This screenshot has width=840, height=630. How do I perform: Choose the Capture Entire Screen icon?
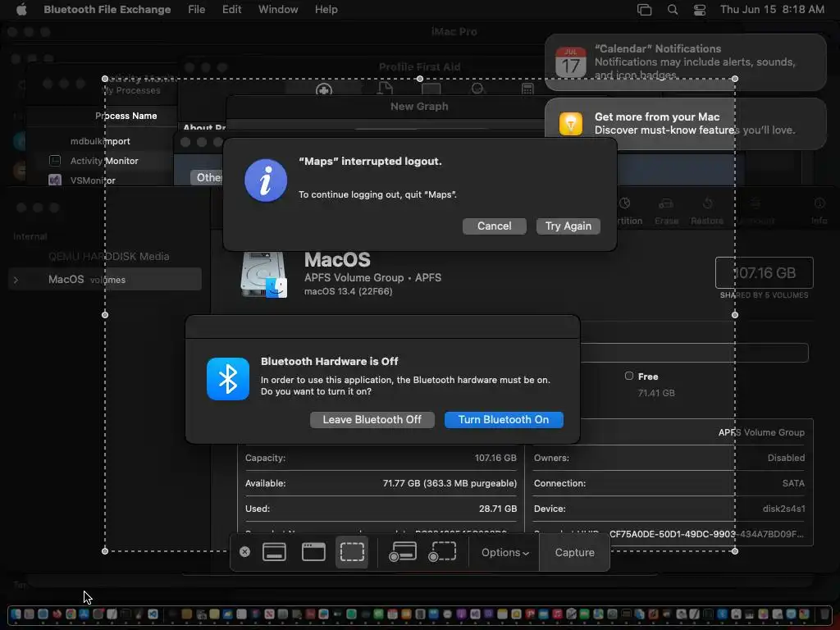tap(274, 552)
